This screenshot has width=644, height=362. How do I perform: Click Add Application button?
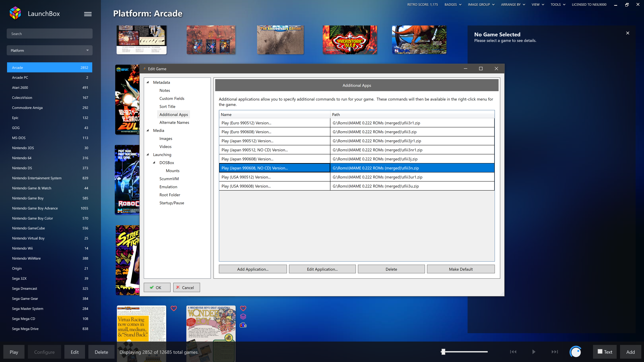tap(253, 269)
